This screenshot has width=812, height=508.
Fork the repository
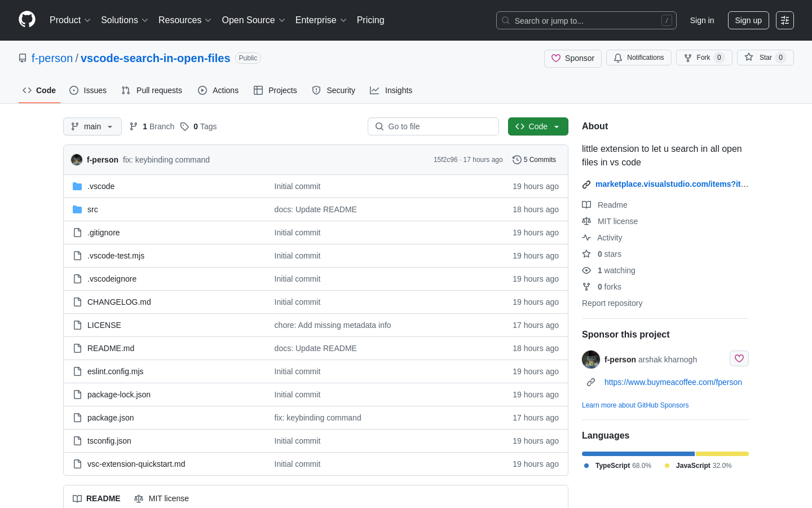(x=704, y=58)
